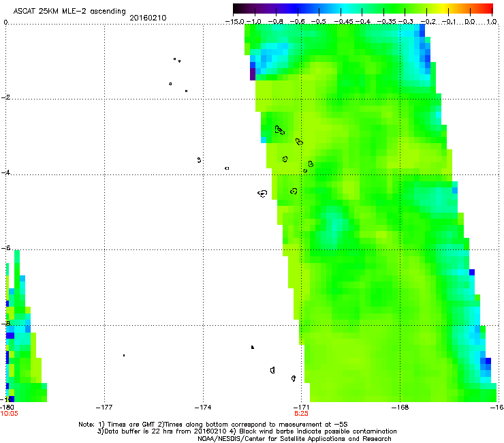The width and height of the screenshot is (504, 443).
Task: Click the color bar label '-0.1'
Action: point(450,22)
